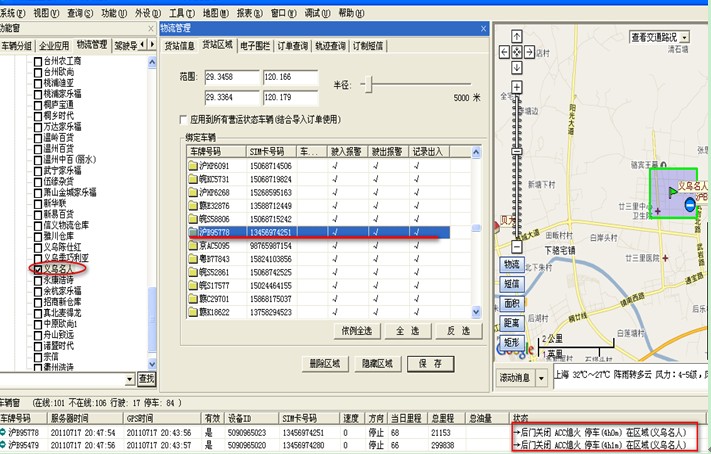
Task: Uncheck the 义乌名人 checkbox
Action: 36,268
